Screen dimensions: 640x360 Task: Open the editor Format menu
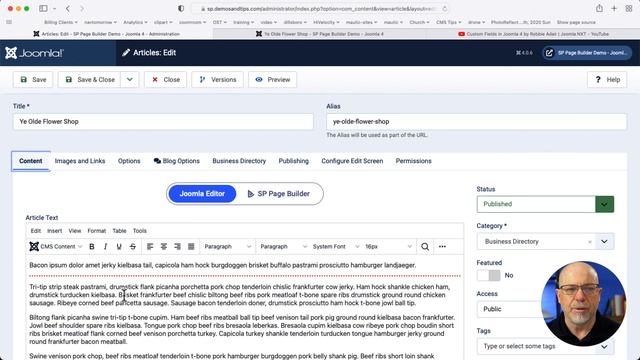coord(97,231)
